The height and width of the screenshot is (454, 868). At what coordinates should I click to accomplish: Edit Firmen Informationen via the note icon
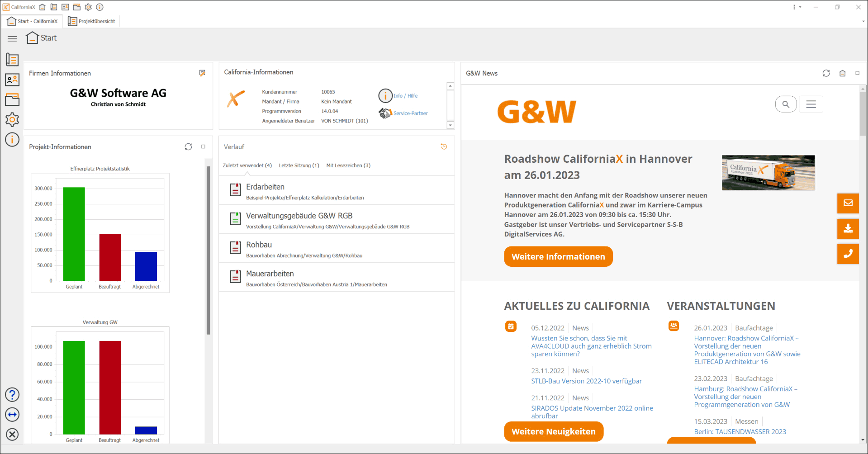(x=202, y=73)
